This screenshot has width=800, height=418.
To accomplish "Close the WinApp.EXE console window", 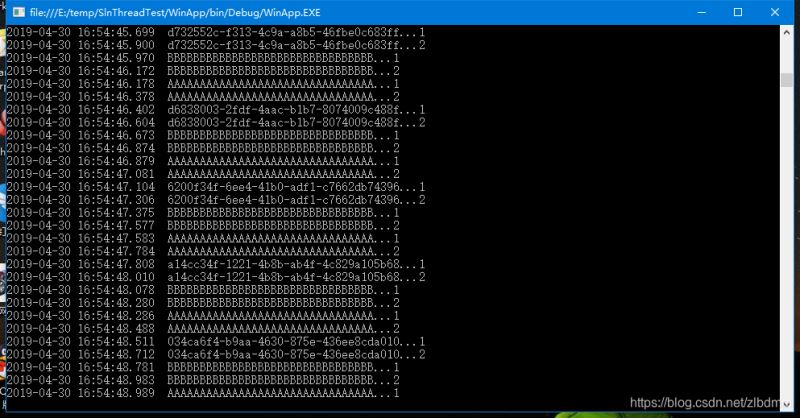I will pyautogui.click(x=774, y=12).
